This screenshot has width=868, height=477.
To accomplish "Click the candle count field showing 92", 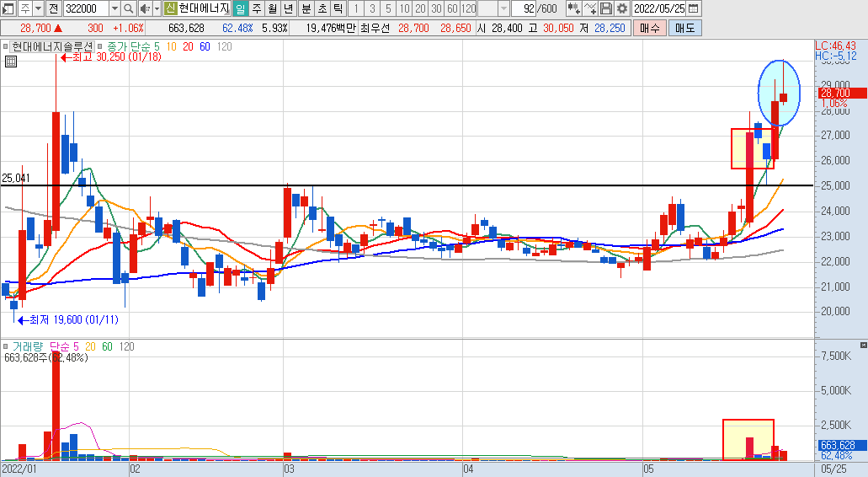I will click(x=524, y=8).
